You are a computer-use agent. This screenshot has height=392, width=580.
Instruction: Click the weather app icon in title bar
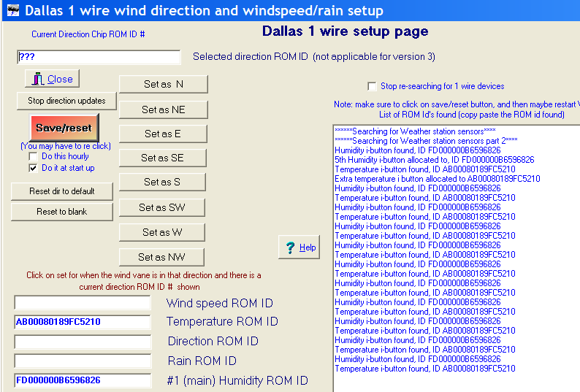[13, 10]
